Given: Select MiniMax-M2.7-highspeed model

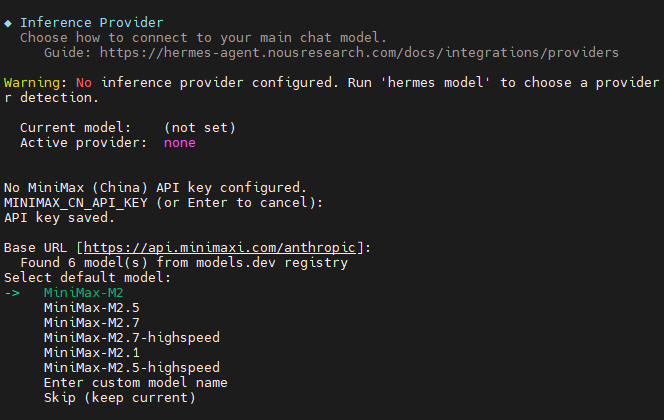Looking at the screenshot, I should [132, 337].
